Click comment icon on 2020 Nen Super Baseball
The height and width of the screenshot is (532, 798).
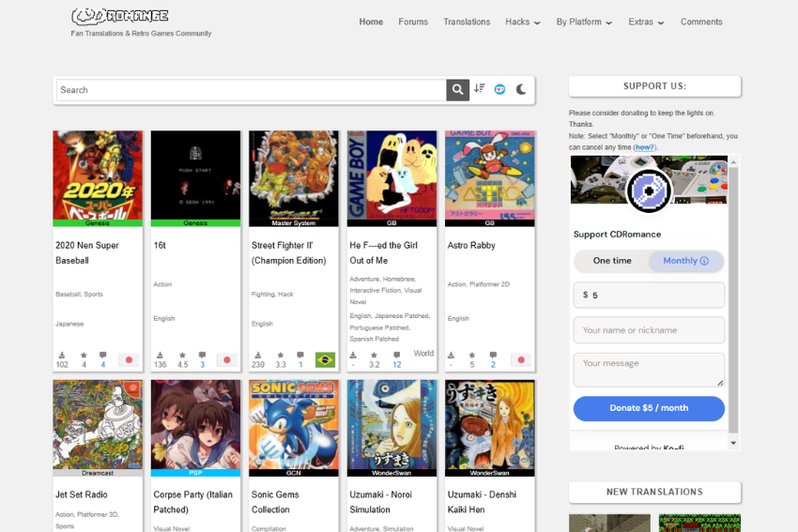pos(103,355)
